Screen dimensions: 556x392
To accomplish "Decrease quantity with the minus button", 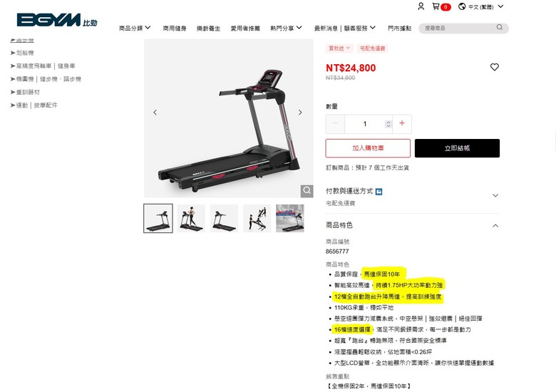I will click(x=336, y=123).
